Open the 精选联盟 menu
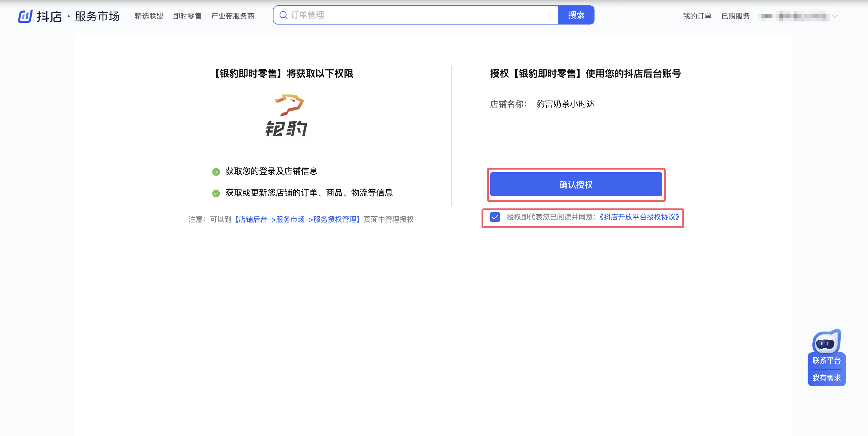 (149, 16)
